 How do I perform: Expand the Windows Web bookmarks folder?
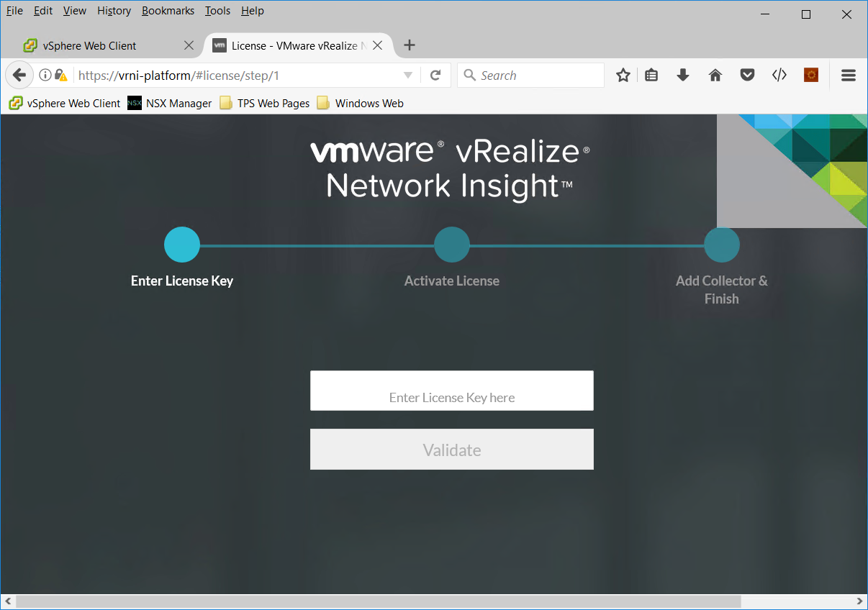click(x=360, y=103)
